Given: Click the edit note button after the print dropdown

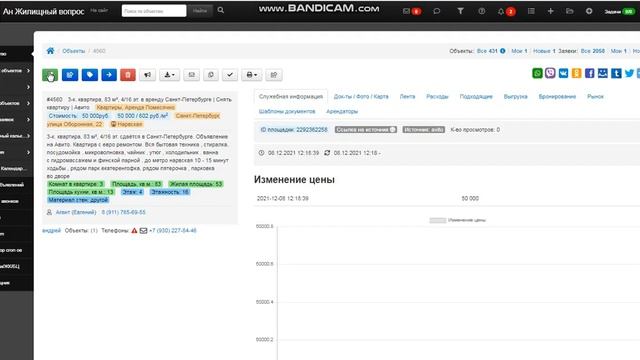Looking at the screenshot, I should tap(274, 75).
